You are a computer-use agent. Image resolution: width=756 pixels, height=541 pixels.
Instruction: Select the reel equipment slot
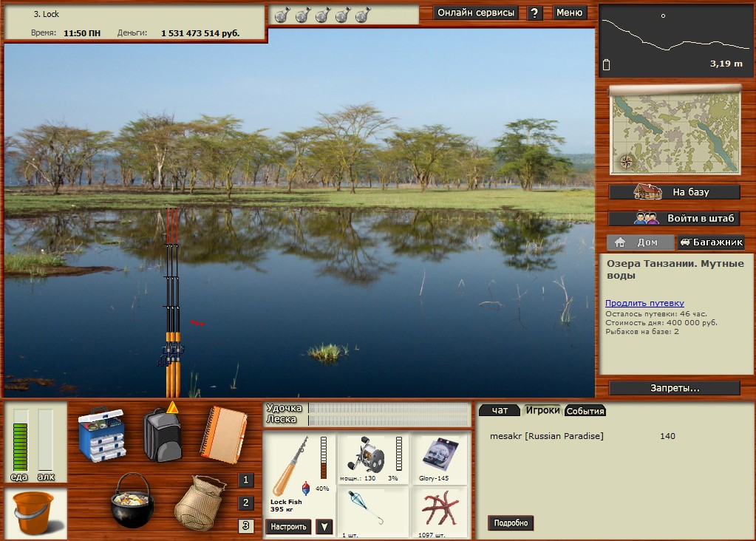pos(373,458)
